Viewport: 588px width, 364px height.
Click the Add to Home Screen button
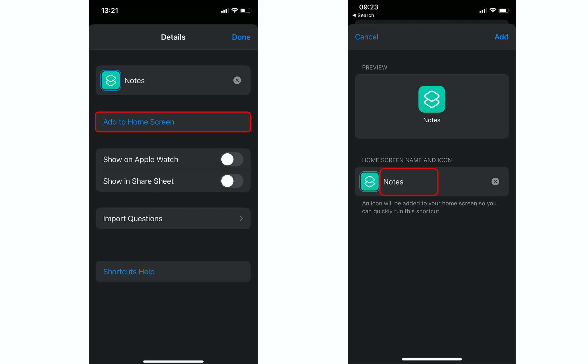[173, 122]
